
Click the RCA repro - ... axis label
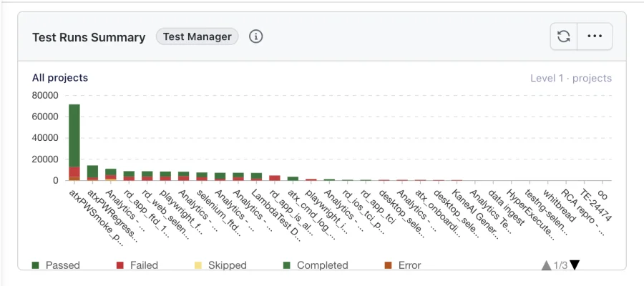pos(582,212)
